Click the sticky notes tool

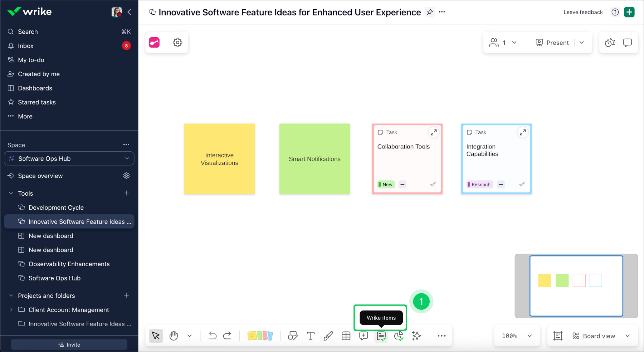click(x=260, y=336)
